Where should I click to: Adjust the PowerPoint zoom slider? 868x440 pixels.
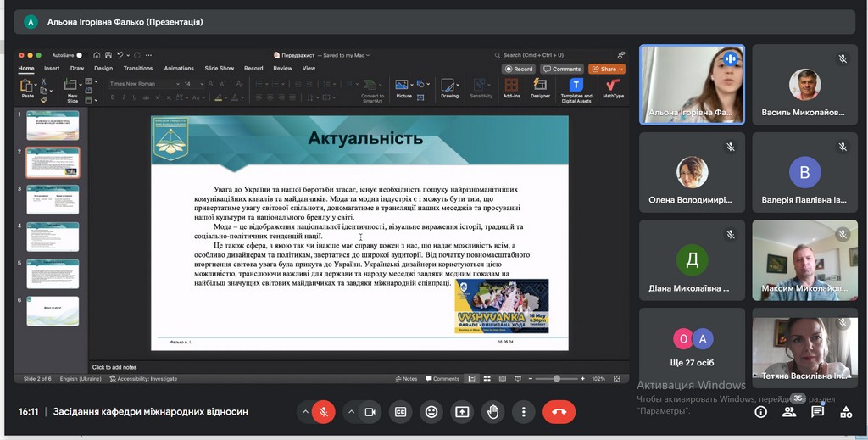click(556, 378)
